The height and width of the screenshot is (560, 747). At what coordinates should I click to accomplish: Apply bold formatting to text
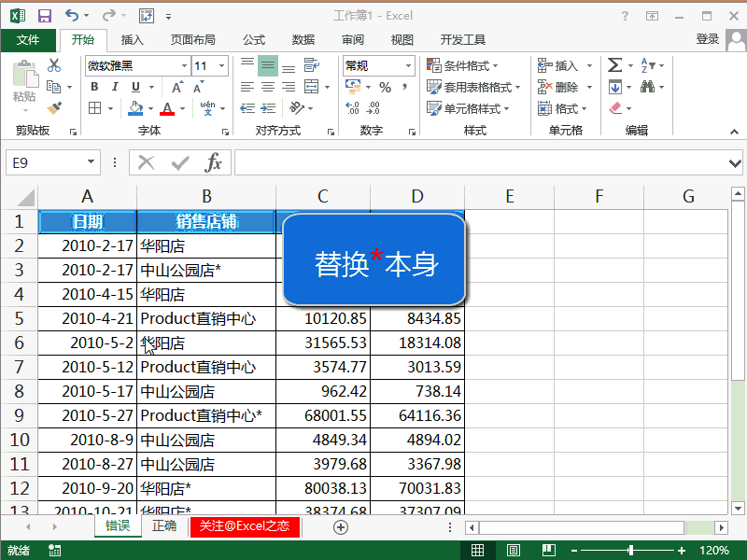pos(95,86)
